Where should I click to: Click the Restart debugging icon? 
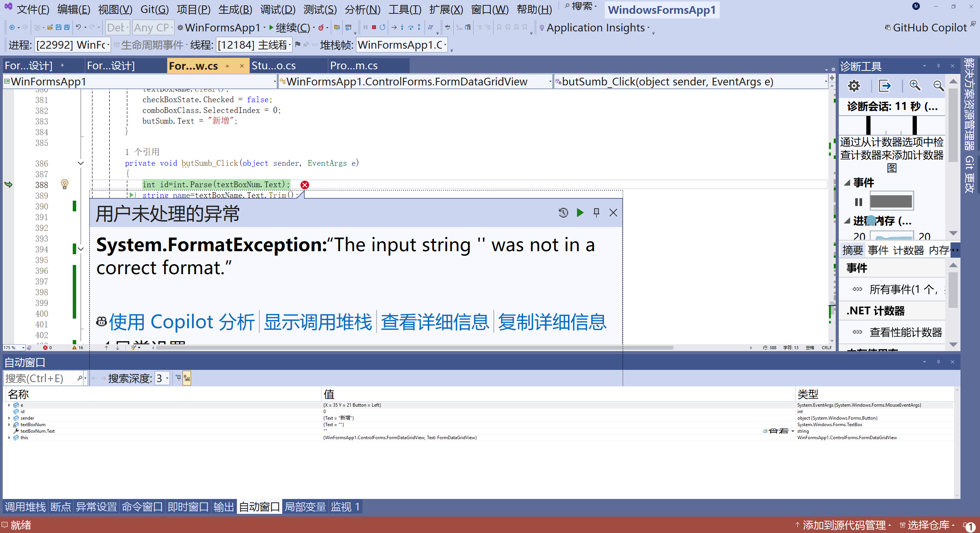(x=382, y=27)
